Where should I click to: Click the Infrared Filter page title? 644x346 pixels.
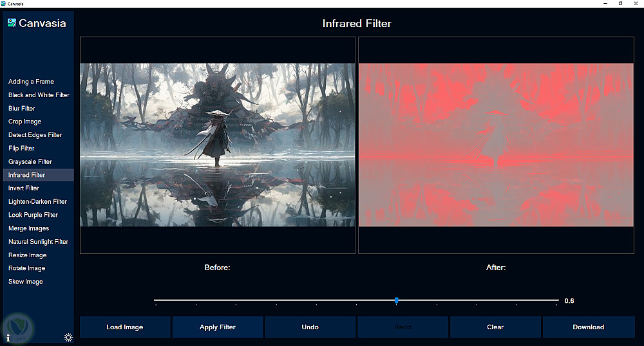point(357,23)
